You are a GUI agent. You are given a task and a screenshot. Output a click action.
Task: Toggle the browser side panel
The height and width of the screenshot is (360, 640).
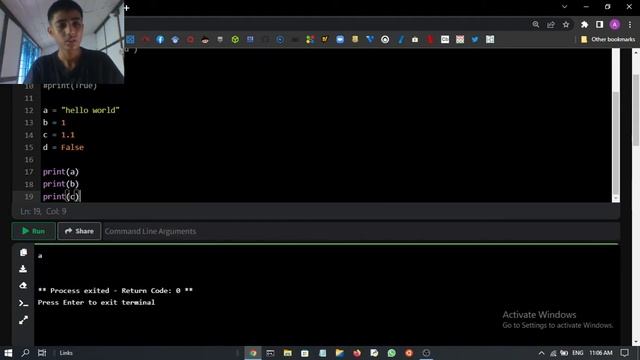coord(599,24)
